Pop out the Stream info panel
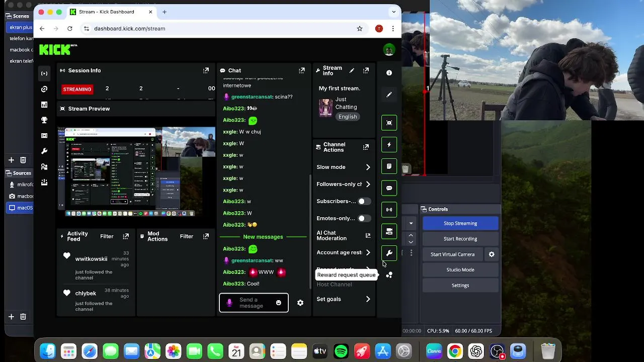The height and width of the screenshot is (362, 644). [366, 70]
